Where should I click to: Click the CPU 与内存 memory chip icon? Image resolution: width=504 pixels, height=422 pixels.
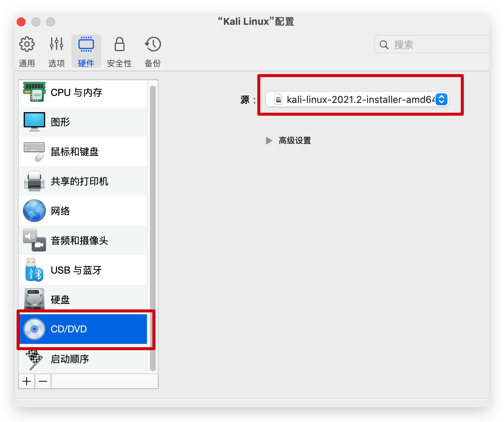point(34,92)
